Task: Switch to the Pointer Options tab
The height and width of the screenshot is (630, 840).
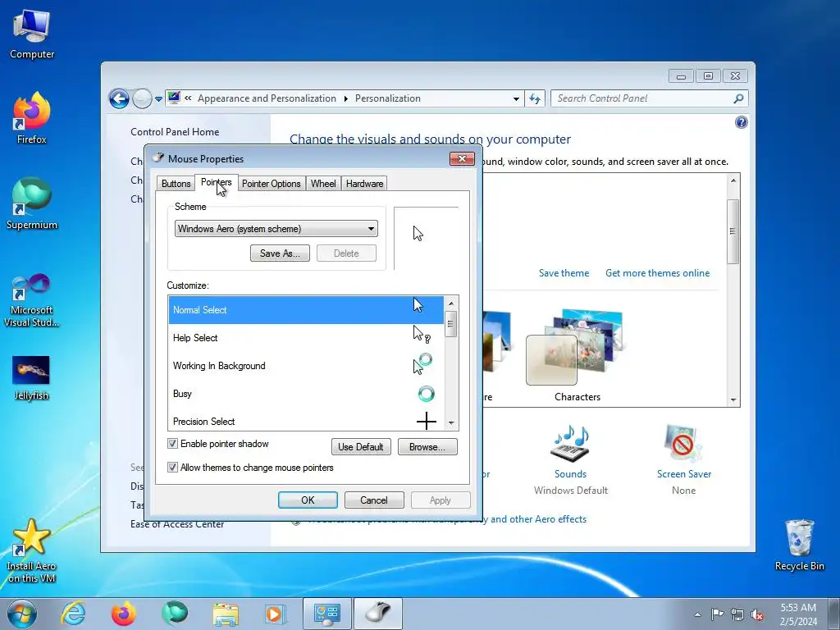Action: [x=271, y=184]
